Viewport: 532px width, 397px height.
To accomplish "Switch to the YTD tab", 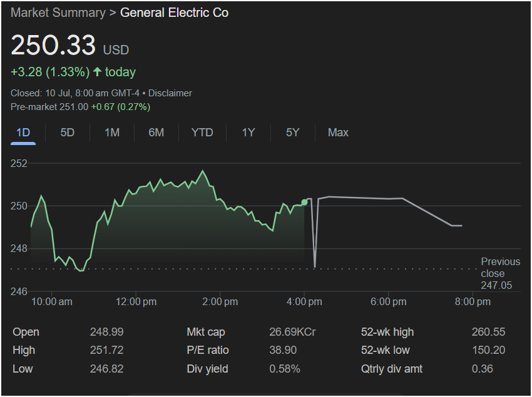I will point(202,132).
